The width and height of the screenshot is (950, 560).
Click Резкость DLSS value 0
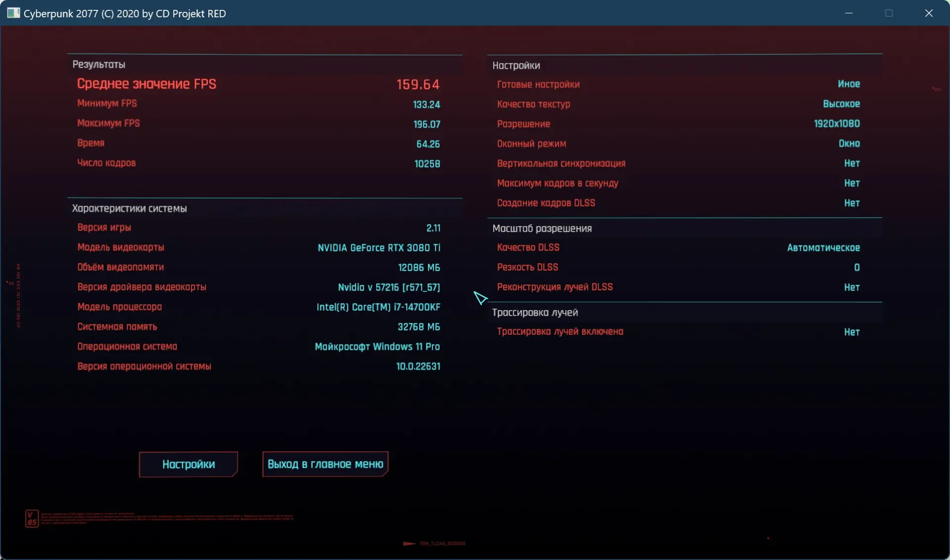(x=857, y=268)
